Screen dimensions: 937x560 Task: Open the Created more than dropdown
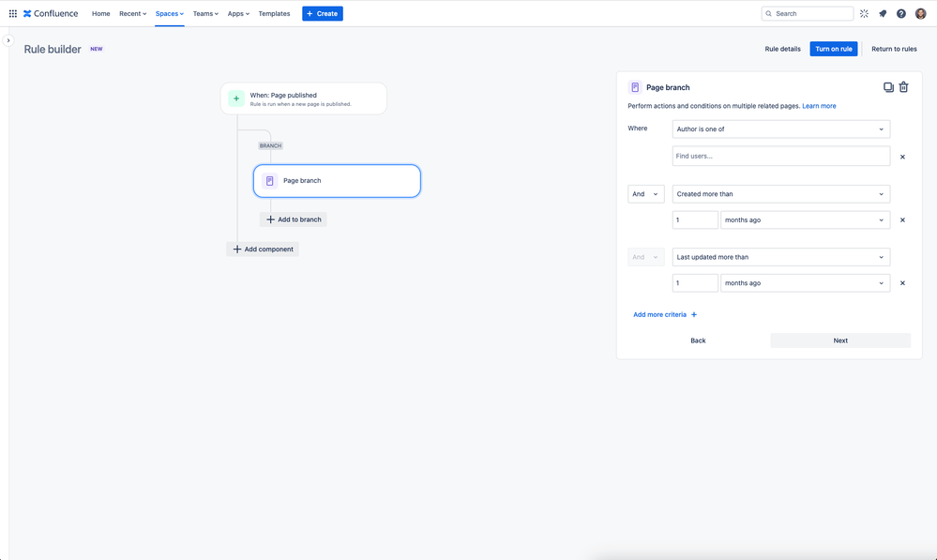pos(781,193)
